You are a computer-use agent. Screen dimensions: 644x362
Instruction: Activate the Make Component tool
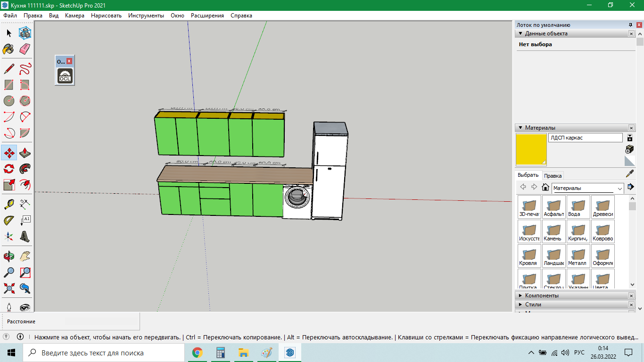pos(25,33)
